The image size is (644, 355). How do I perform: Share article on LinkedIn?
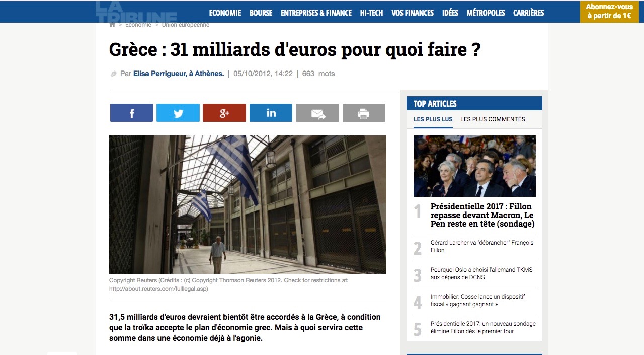[271, 113]
